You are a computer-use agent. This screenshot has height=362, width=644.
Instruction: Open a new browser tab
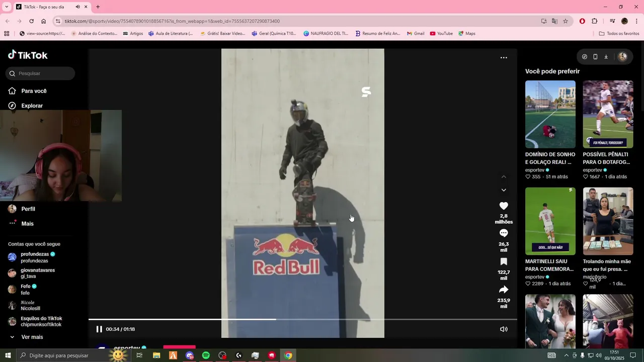click(98, 7)
